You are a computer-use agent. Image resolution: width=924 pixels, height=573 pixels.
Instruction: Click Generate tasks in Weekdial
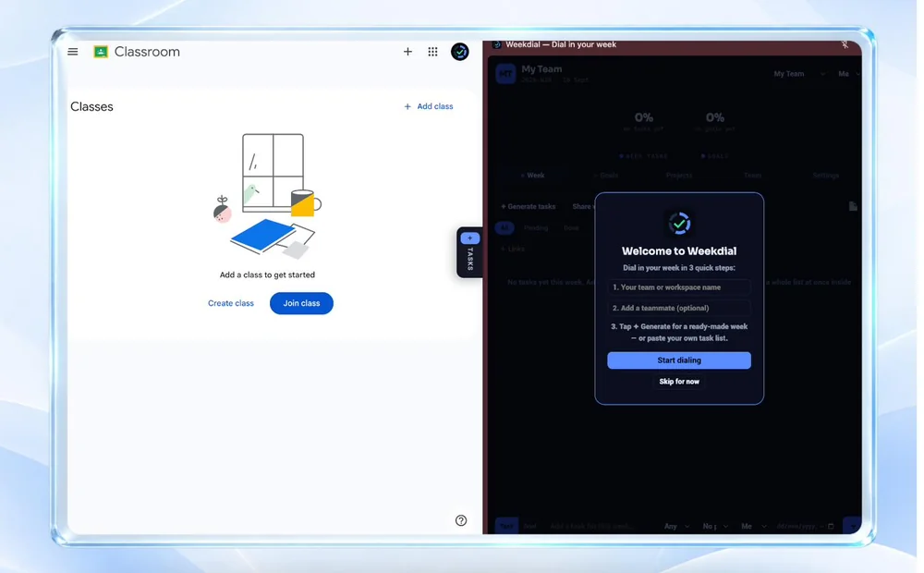pyautogui.click(x=528, y=206)
